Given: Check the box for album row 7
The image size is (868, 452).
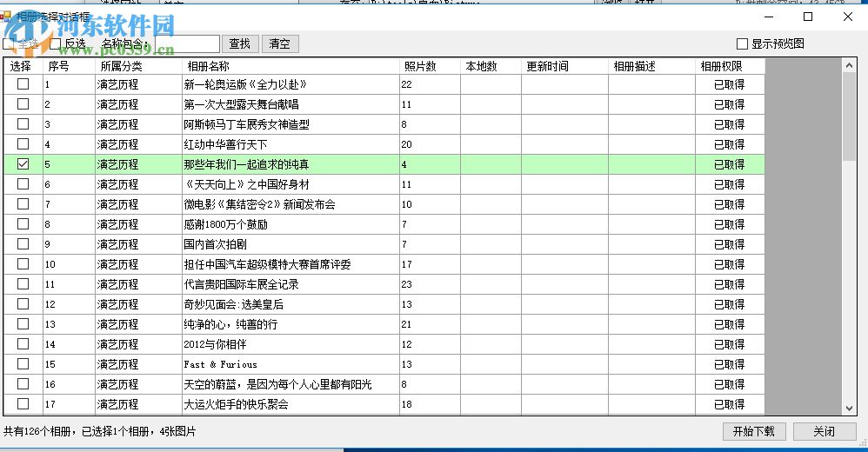Looking at the screenshot, I should point(23,203).
